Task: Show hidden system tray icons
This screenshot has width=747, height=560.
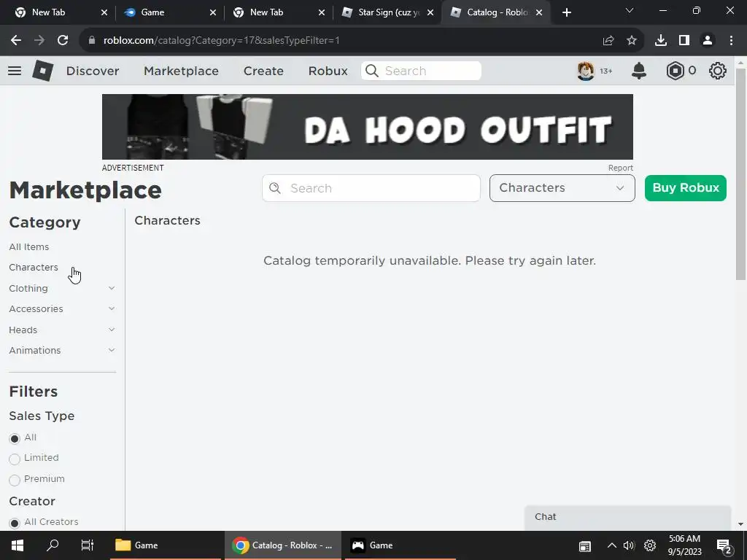Action: click(x=612, y=545)
